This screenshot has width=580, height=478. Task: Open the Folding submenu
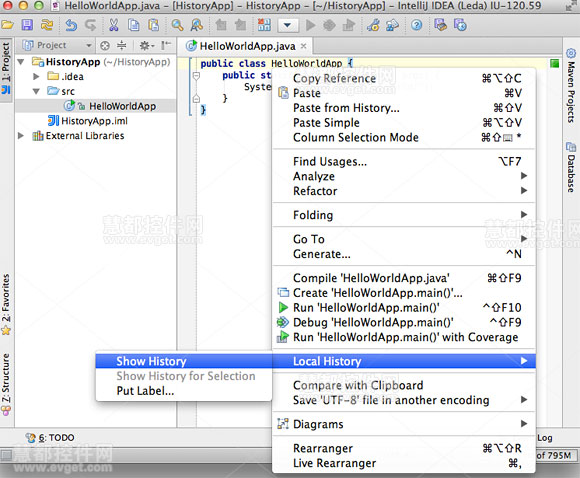[404, 215]
